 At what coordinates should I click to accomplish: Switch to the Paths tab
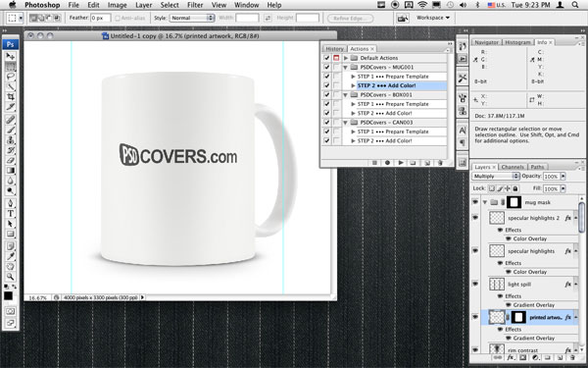coord(537,167)
